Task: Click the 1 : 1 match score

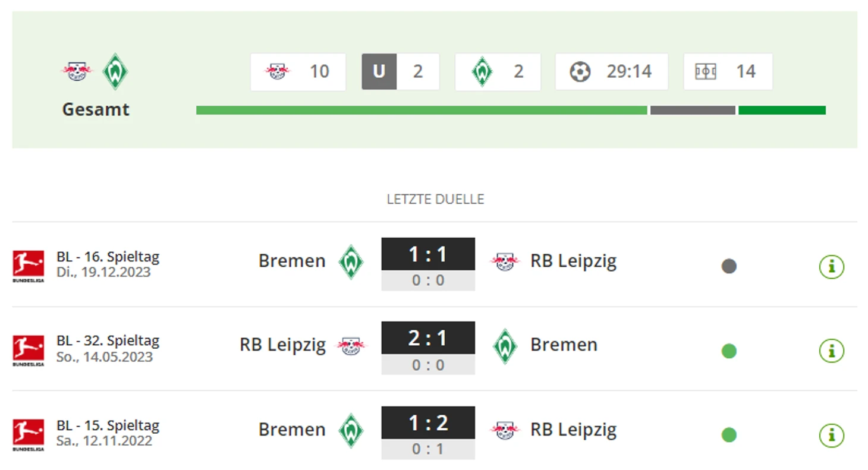Action: (428, 254)
